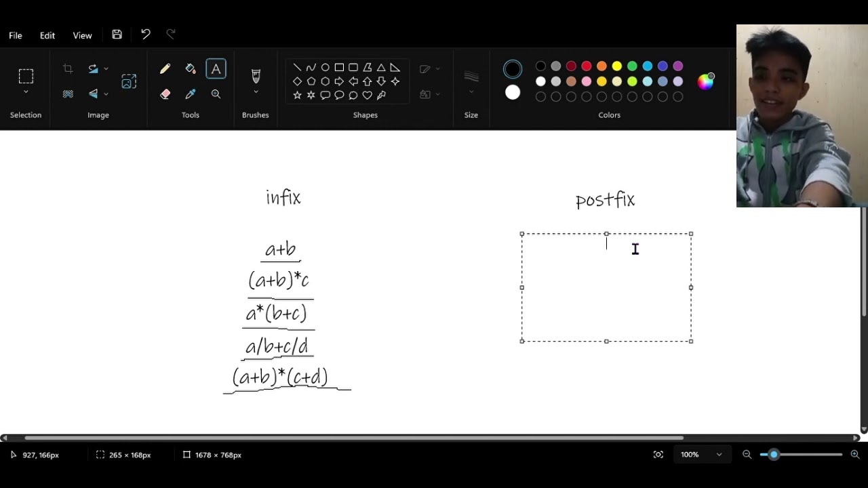Select Color 2 white secondary swatch

click(513, 93)
